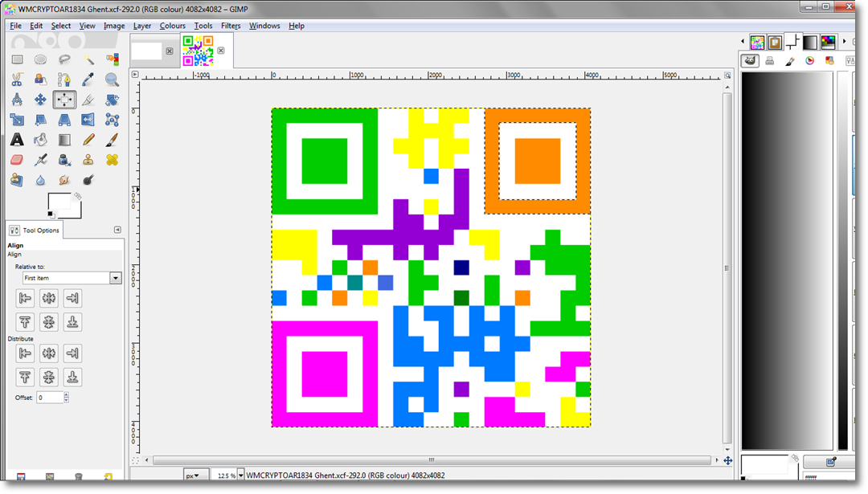
Task: Activate the Zoom magnifier tool
Action: coord(112,80)
